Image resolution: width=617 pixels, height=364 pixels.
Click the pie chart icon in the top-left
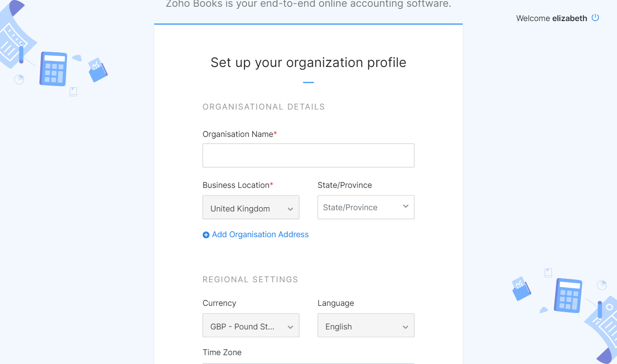coord(19,79)
